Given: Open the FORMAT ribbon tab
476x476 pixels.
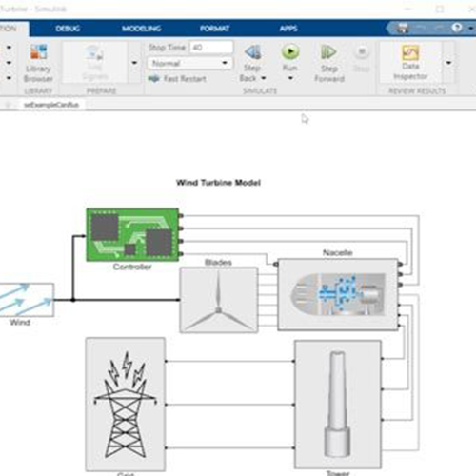Looking at the screenshot, I should (x=214, y=29).
